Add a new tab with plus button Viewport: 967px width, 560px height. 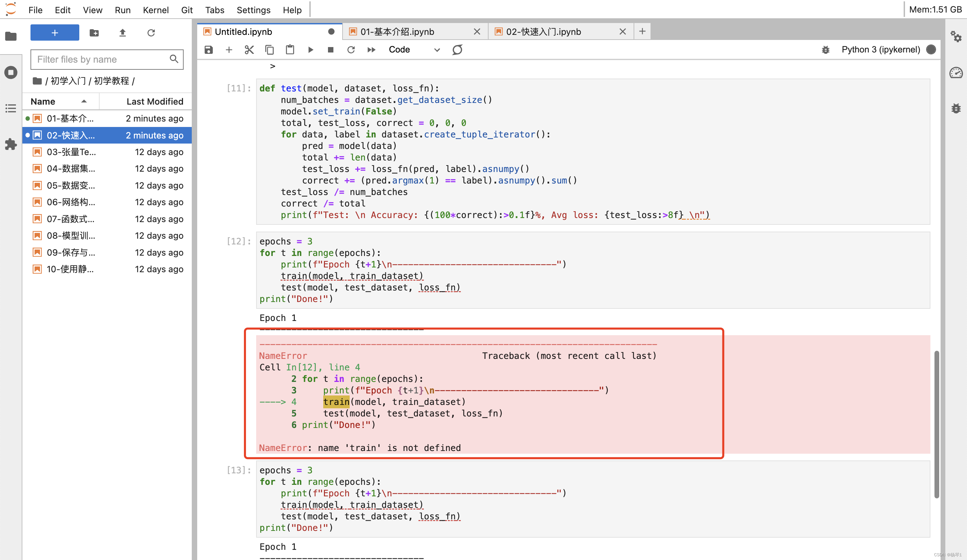point(642,31)
